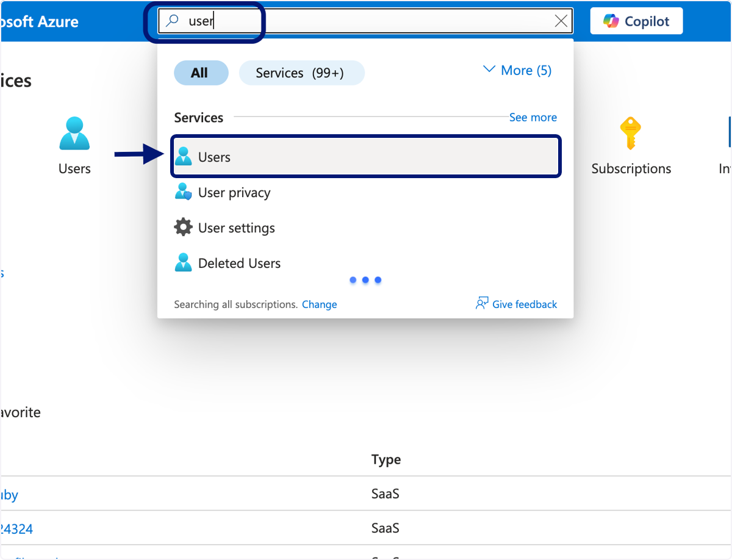The image size is (732, 560).
Task: Click the Type column header
Action: coord(386,459)
